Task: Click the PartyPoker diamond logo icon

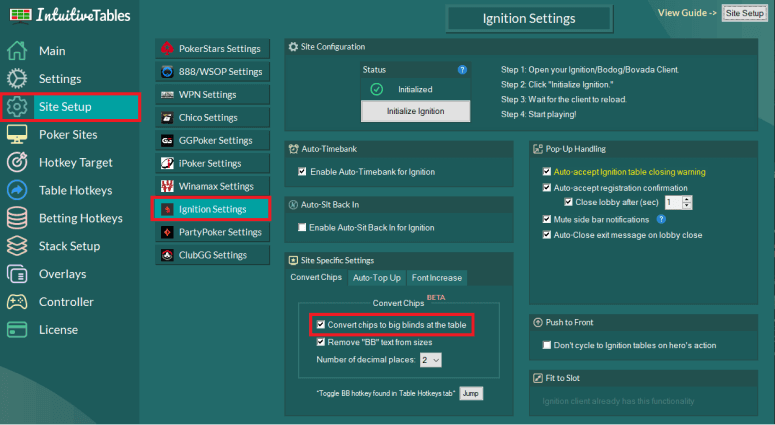Action: point(167,232)
